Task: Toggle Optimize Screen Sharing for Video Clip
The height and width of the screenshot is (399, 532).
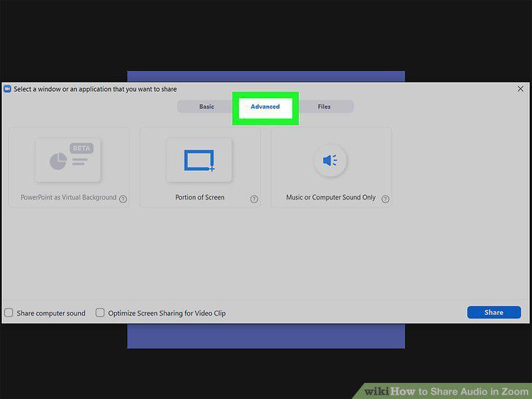Action: click(99, 313)
